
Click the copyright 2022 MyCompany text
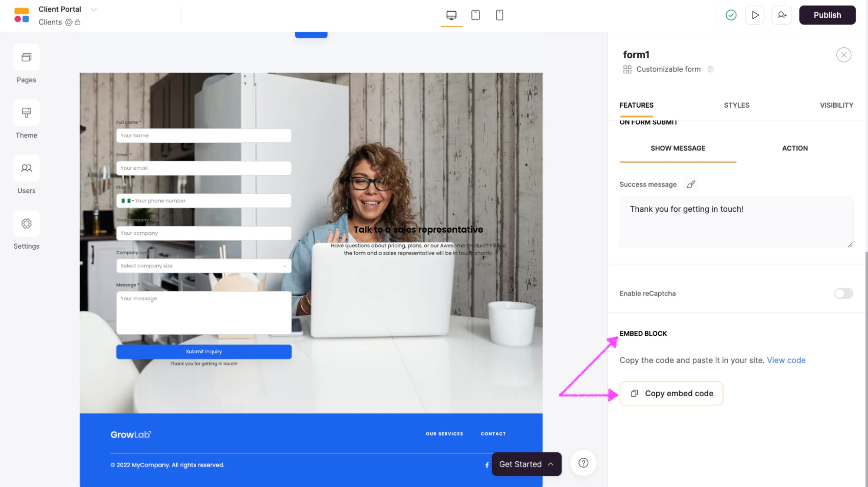(x=167, y=465)
